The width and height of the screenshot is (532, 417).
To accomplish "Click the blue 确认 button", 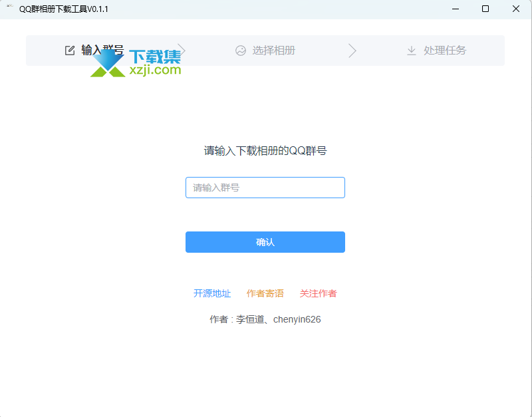I will click(265, 242).
